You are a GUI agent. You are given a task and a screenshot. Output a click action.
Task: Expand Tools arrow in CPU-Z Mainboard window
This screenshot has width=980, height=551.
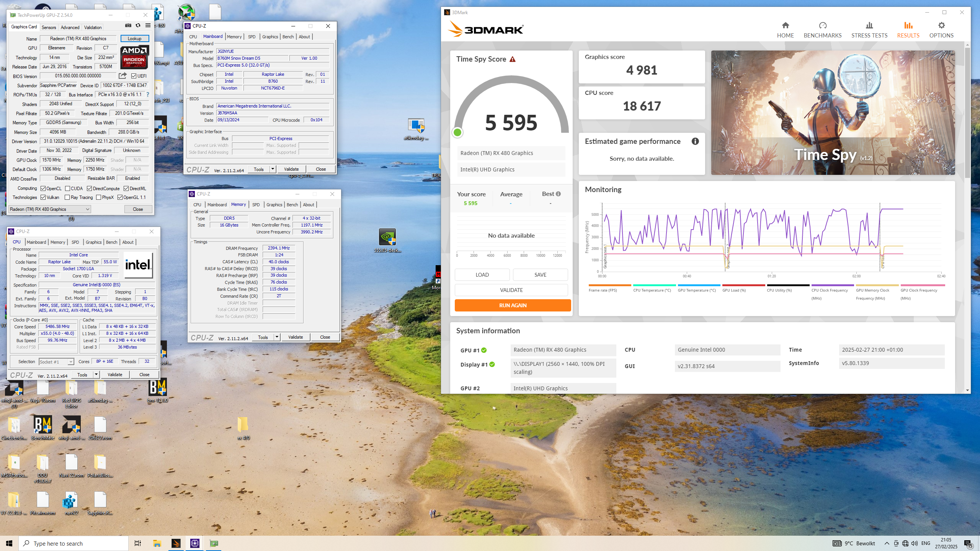click(273, 169)
